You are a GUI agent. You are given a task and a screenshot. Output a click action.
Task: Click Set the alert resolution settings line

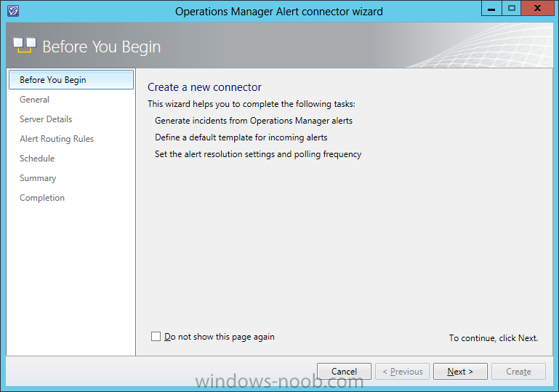[258, 154]
